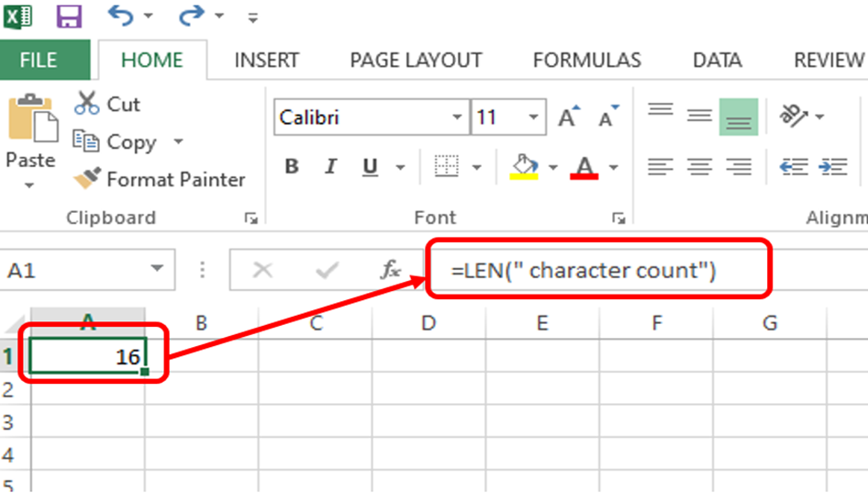Select column A header
868x504 pixels.
88,323
